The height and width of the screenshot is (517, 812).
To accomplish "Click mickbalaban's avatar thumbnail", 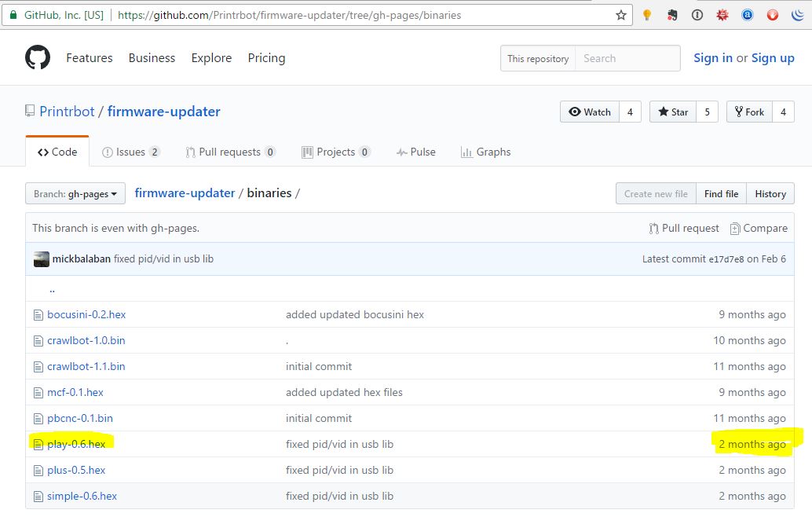I will click(42, 259).
